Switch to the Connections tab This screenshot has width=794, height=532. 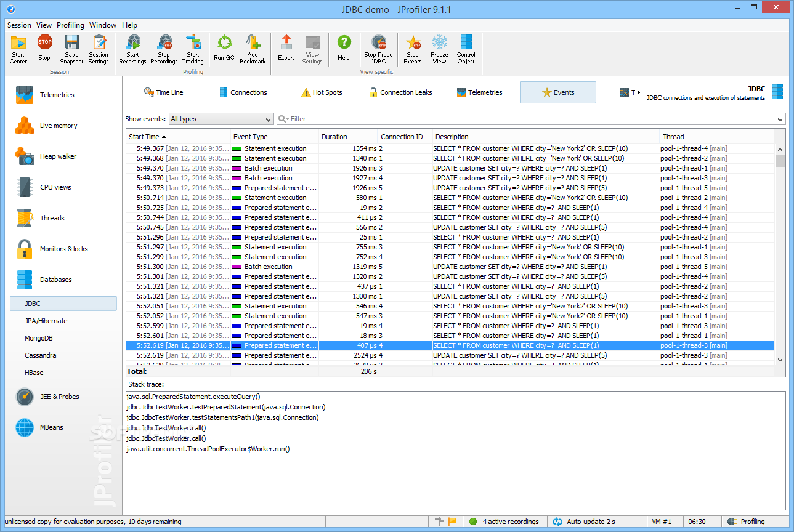tap(243, 92)
